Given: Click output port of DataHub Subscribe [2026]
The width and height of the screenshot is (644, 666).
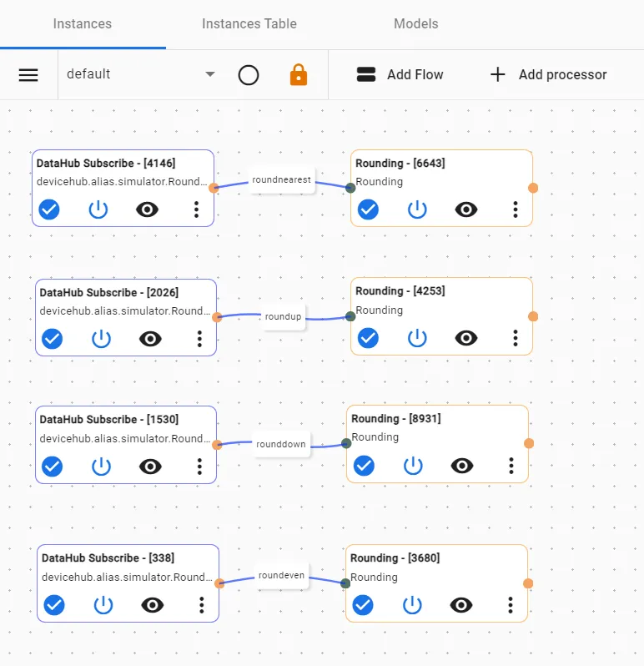Looking at the screenshot, I should 217,317.
